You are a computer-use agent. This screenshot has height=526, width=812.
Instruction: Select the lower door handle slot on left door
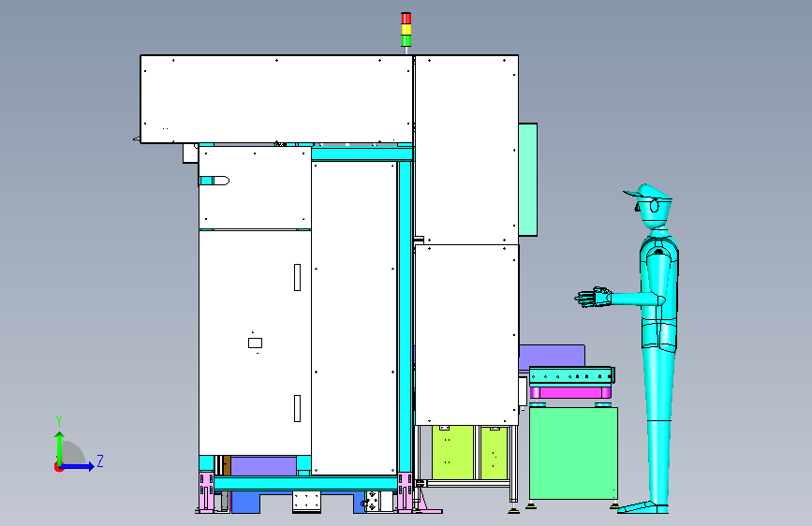[297, 408]
